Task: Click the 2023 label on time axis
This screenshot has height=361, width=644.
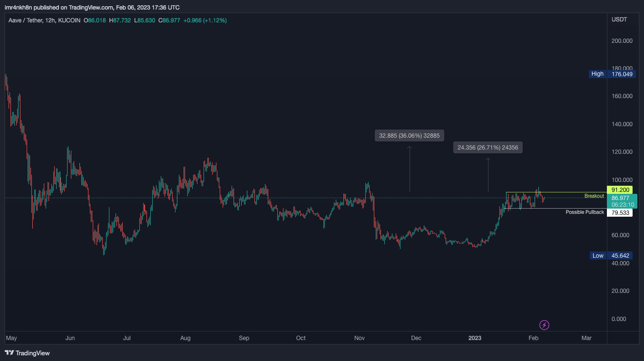Action: [475, 338]
